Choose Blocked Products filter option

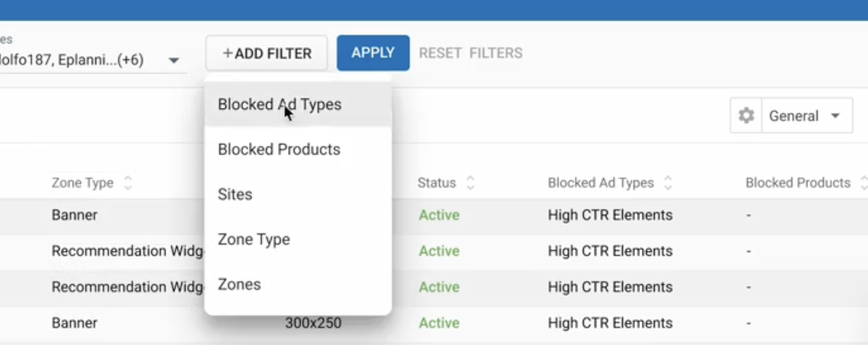pos(298,149)
